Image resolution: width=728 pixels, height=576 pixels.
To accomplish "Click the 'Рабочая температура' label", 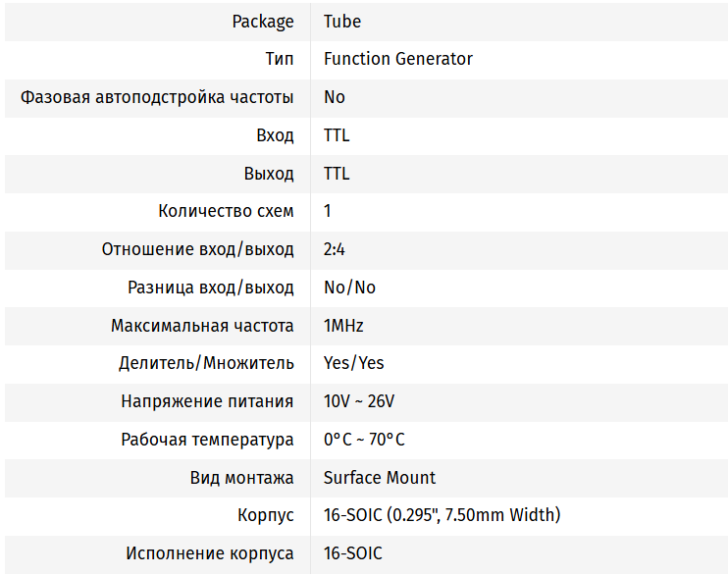I will pyautogui.click(x=207, y=440).
